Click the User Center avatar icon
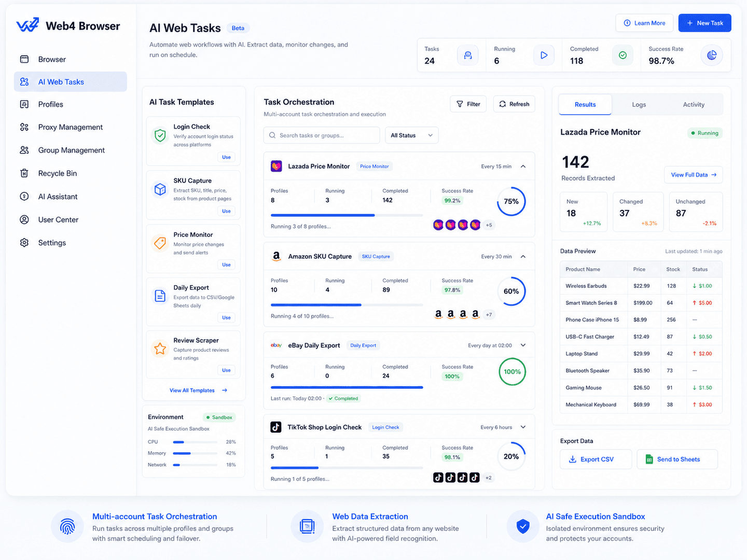Viewport: 747px width, 560px height. 24,219
